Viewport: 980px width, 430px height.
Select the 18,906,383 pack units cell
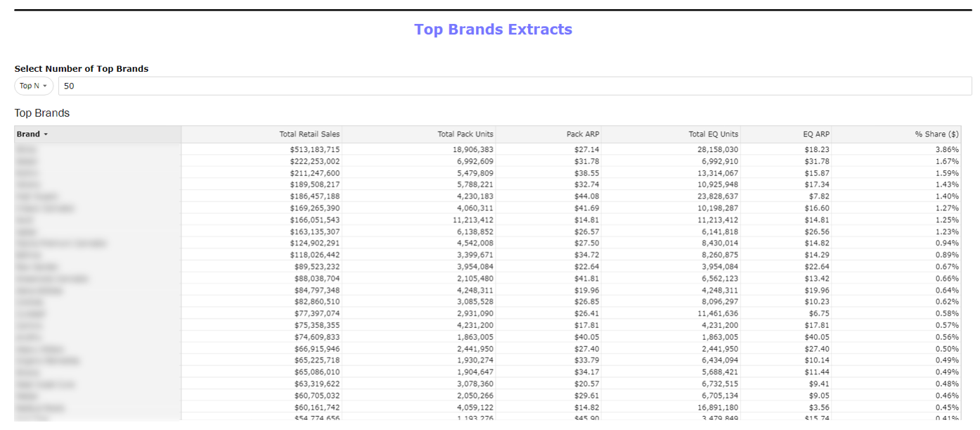(475, 150)
